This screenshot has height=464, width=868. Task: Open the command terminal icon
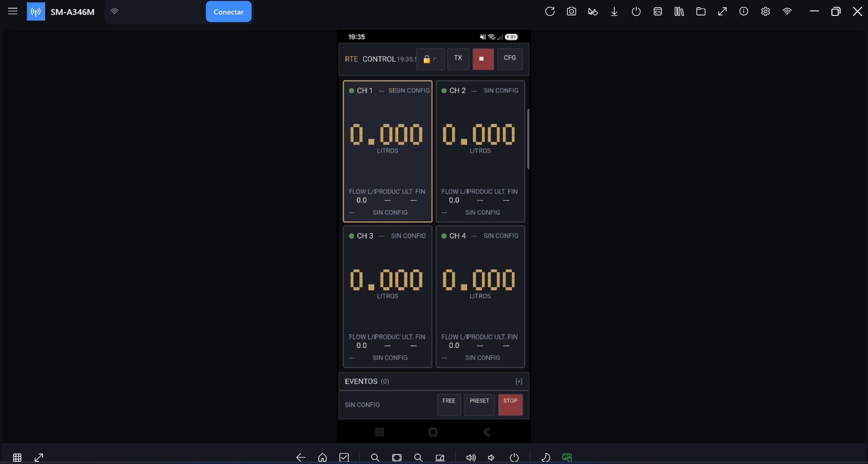click(x=657, y=12)
